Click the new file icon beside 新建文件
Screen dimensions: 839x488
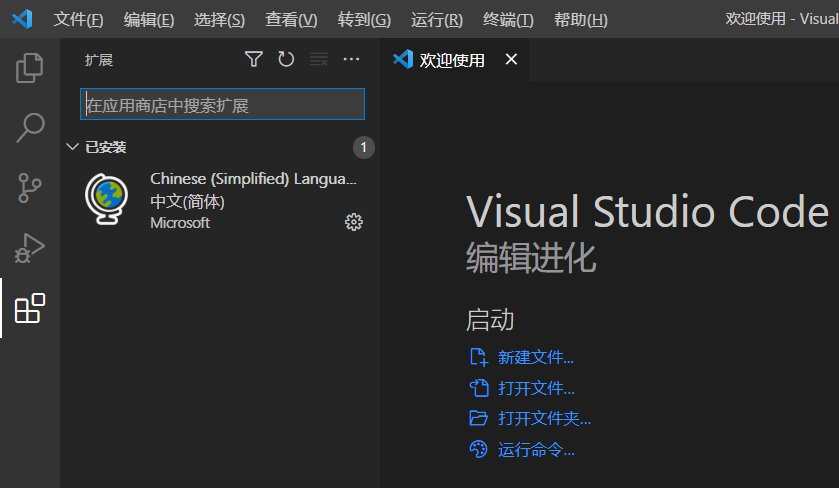(x=478, y=357)
